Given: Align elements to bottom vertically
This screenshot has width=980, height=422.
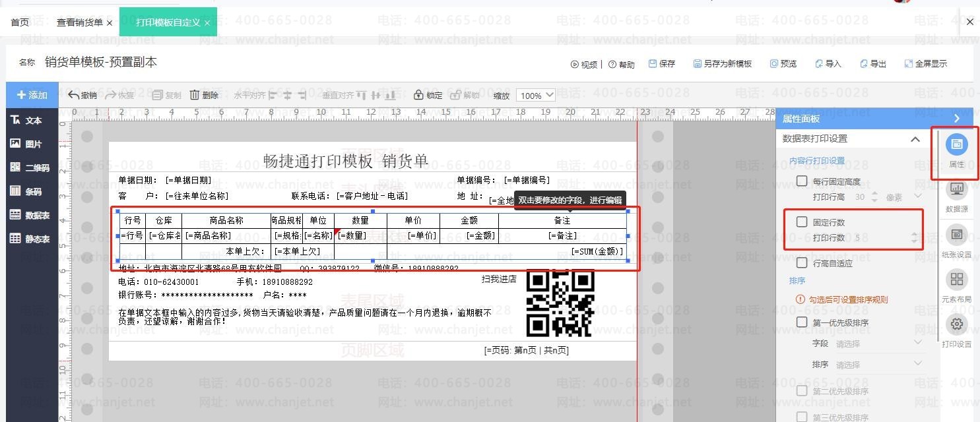Looking at the screenshot, I should tap(391, 95).
